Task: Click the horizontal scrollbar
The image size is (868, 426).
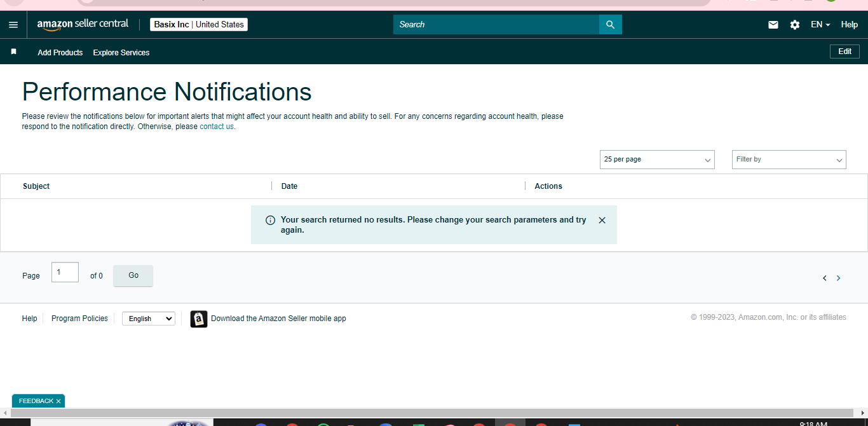Action: pyautogui.click(x=433, y=413)
